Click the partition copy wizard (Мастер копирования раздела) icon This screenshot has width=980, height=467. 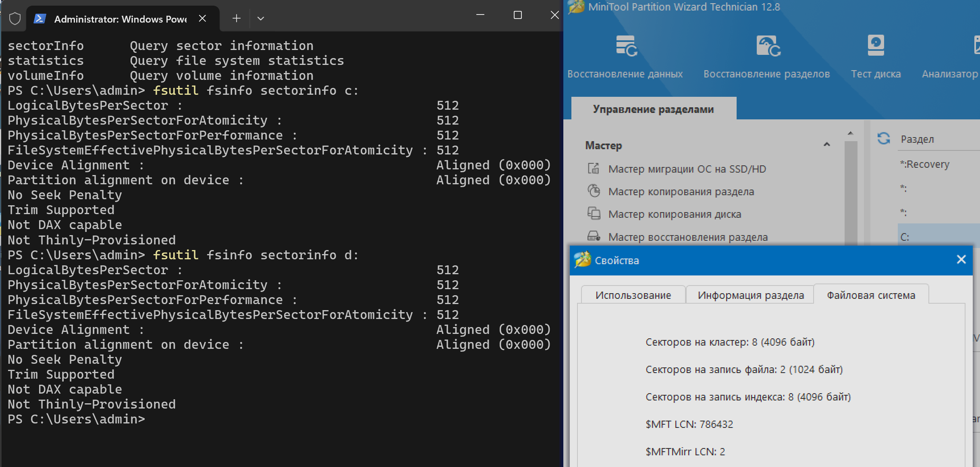click(594, 191)
